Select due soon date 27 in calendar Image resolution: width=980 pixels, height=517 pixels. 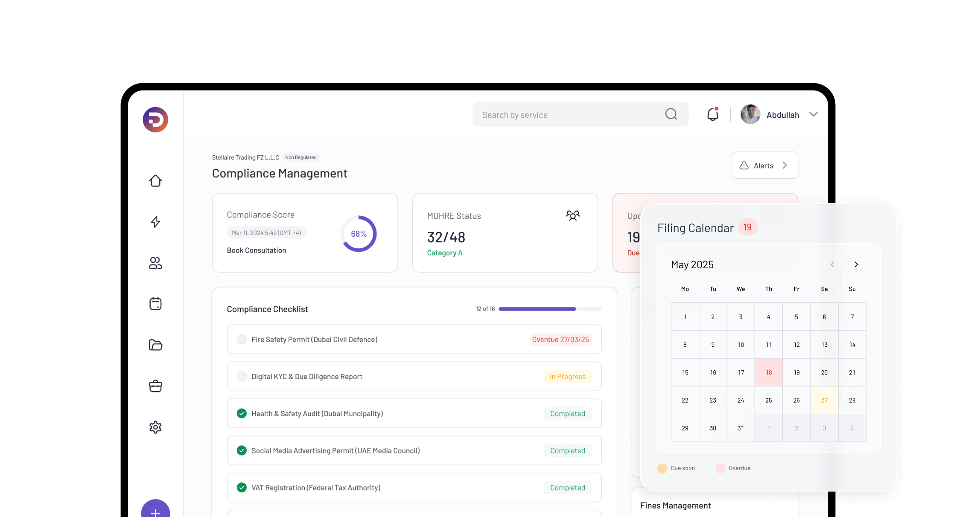825,400
